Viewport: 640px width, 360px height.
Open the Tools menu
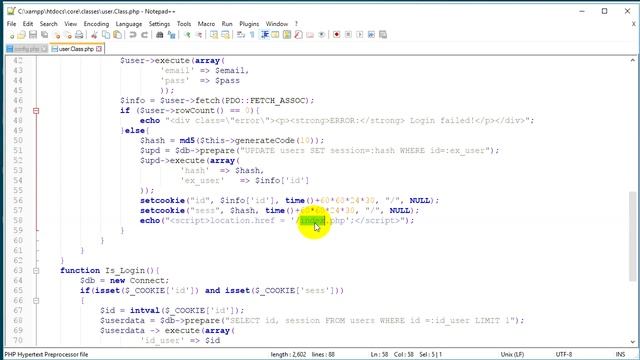184,24
